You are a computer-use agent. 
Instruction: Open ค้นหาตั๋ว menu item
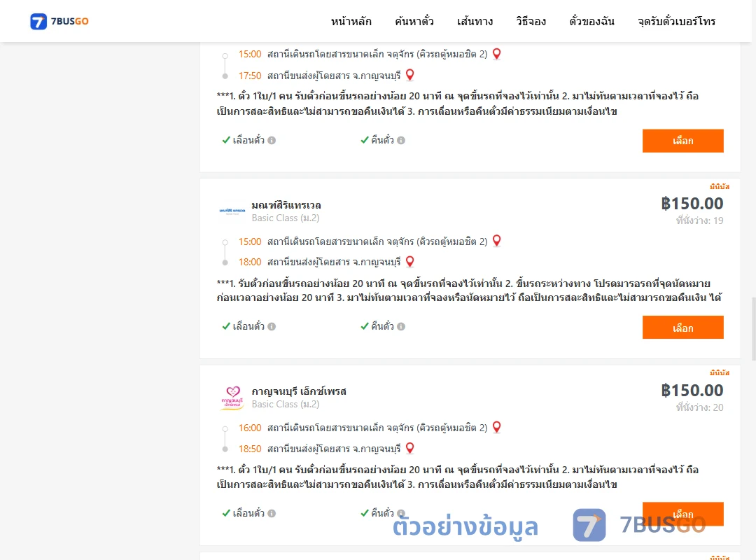point(414,21)
